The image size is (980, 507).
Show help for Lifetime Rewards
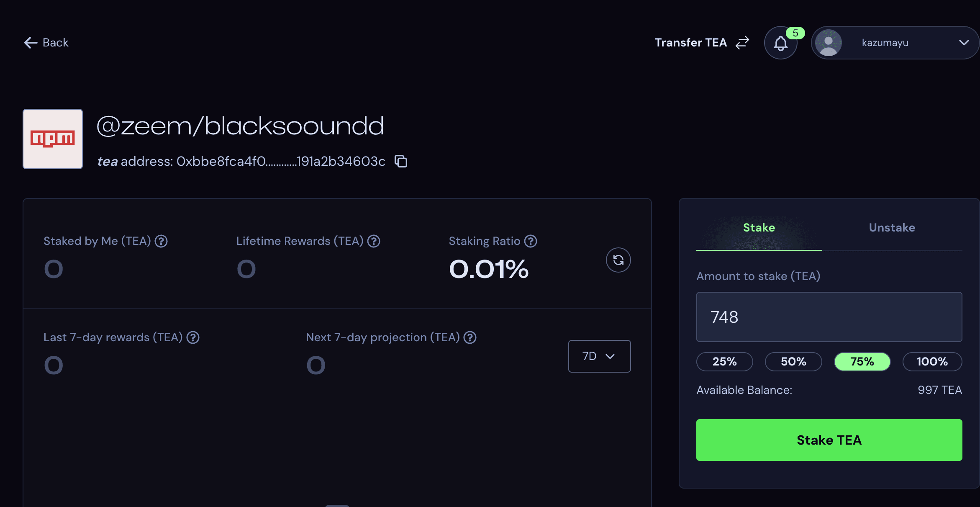click(374, 241)
